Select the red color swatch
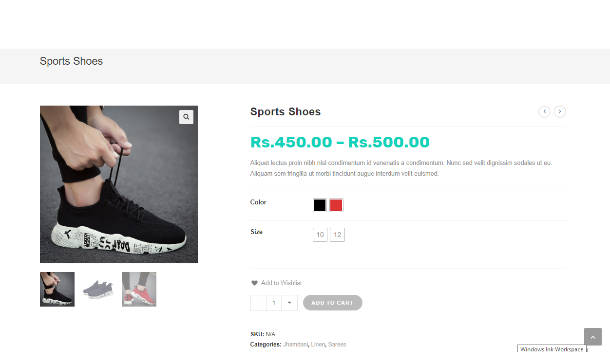Screen dimensions: 610x364 click(336, 205)
